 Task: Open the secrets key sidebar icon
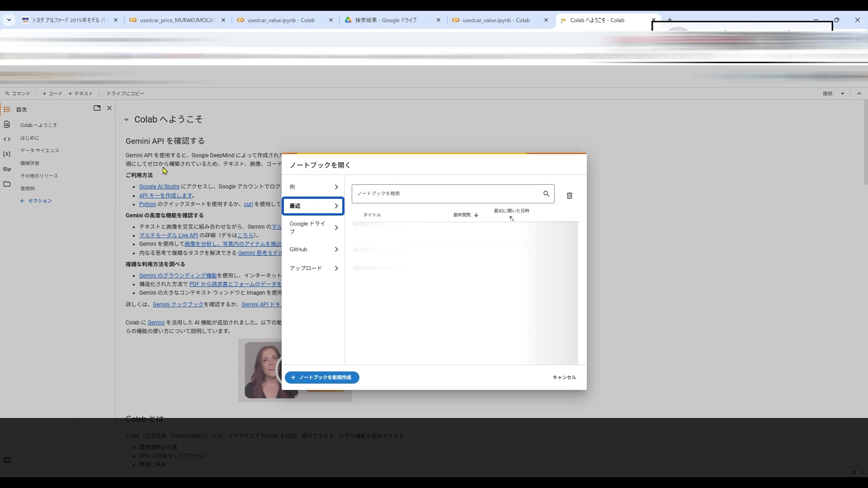(x=7, y=169)
